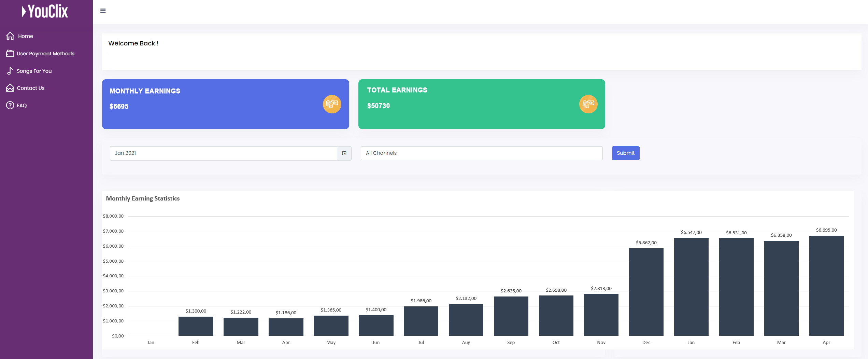Click the User Payment Methods wallet icon
Image resolution: width=868 pixels, height=359 pixels.
point(10,53)
